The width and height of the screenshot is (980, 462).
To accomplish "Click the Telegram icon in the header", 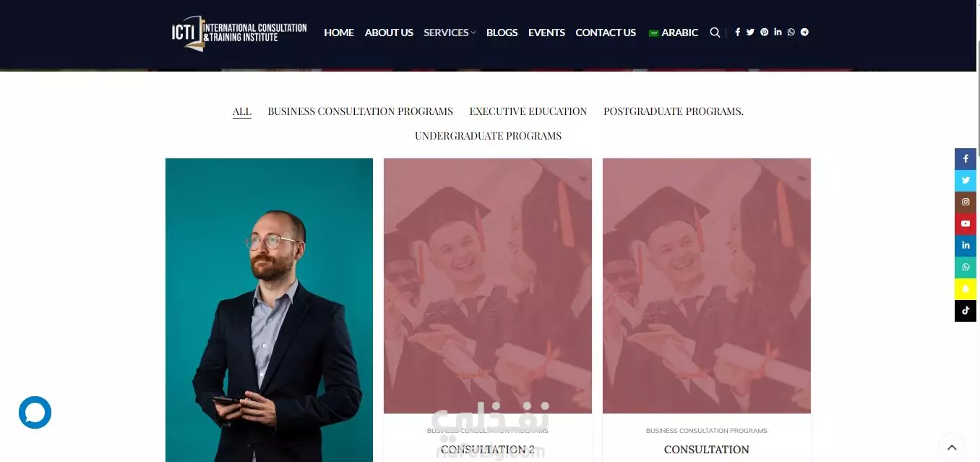I will coord(804,33).
